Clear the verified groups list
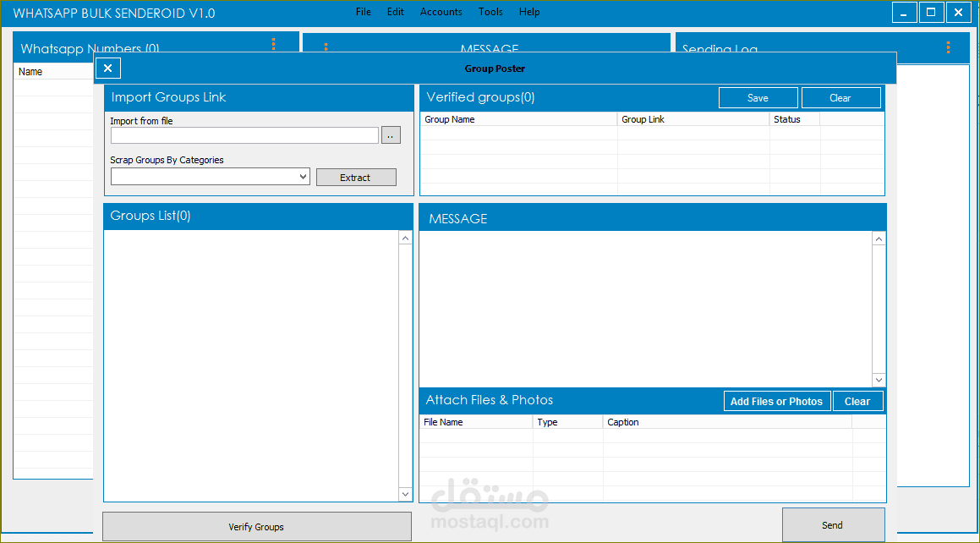 pyautogui.click(x=840, y=98)
